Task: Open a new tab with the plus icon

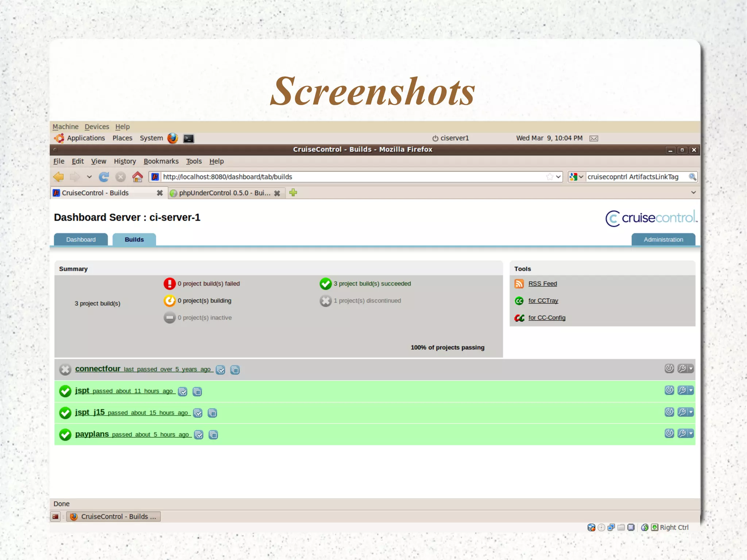Action: point(293,193)
